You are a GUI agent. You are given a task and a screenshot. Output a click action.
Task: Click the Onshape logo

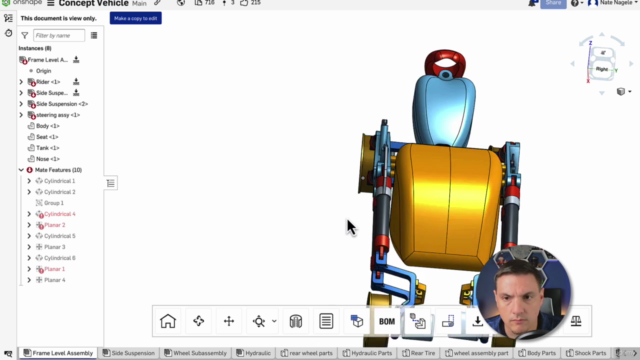pyautogui.click(x=22, y=3)
